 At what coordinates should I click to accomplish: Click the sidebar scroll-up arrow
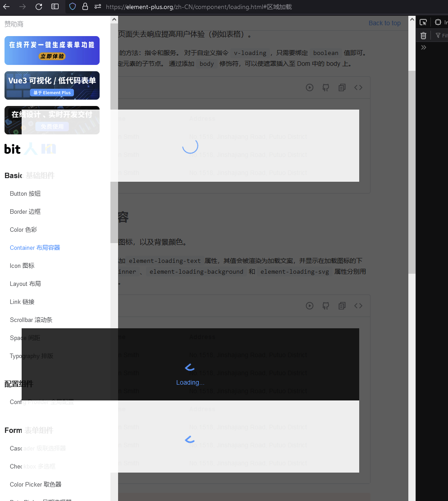pos(114,18)
